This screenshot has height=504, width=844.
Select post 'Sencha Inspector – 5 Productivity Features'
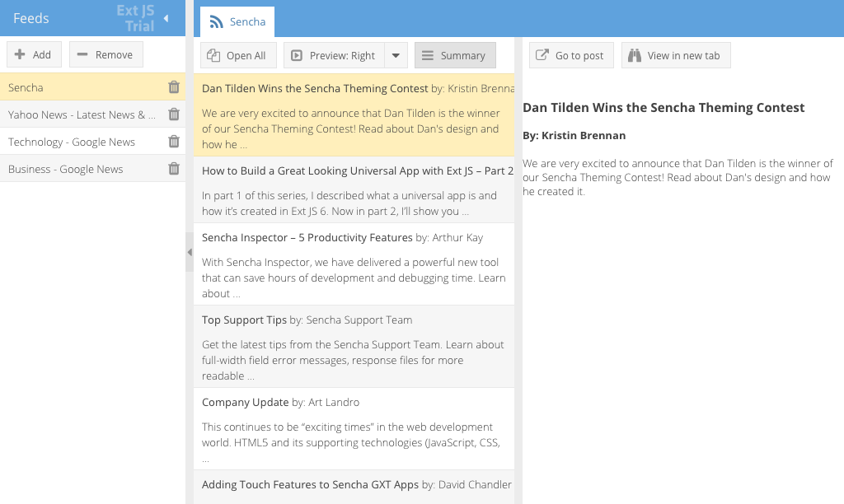tap(354, 264)
